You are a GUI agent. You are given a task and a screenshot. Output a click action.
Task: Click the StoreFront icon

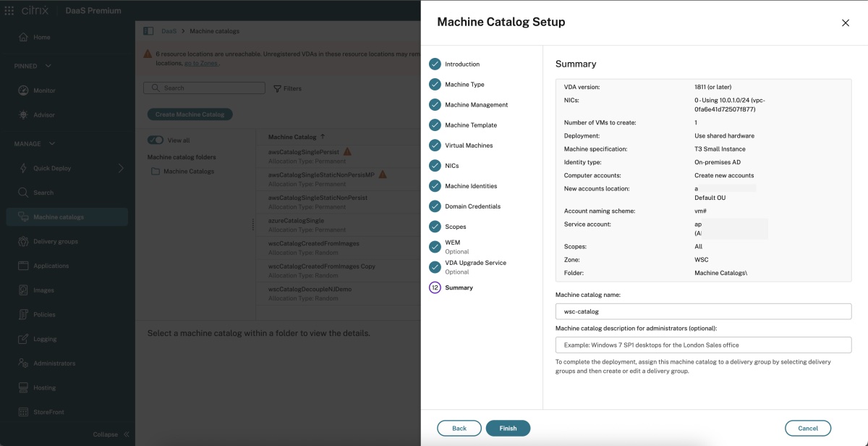tap(22, 412)
